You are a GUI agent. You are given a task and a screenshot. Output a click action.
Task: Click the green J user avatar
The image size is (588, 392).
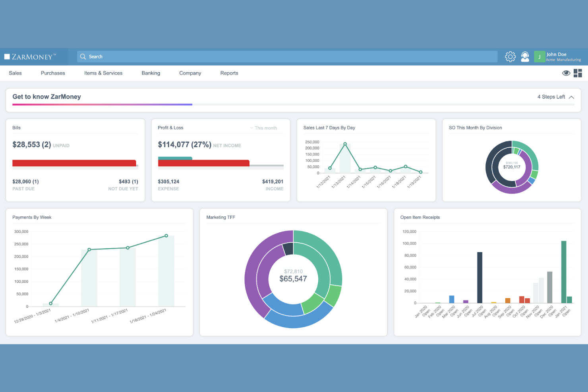[539, 57]
